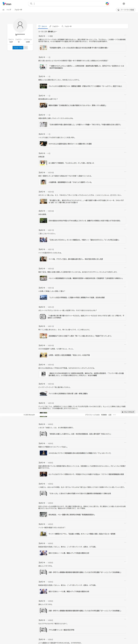This screenshot has width=138, height=644.
Task: Open options for the ビックアップトラック comment
Action: pyautogui.click(x=125, y=383)
